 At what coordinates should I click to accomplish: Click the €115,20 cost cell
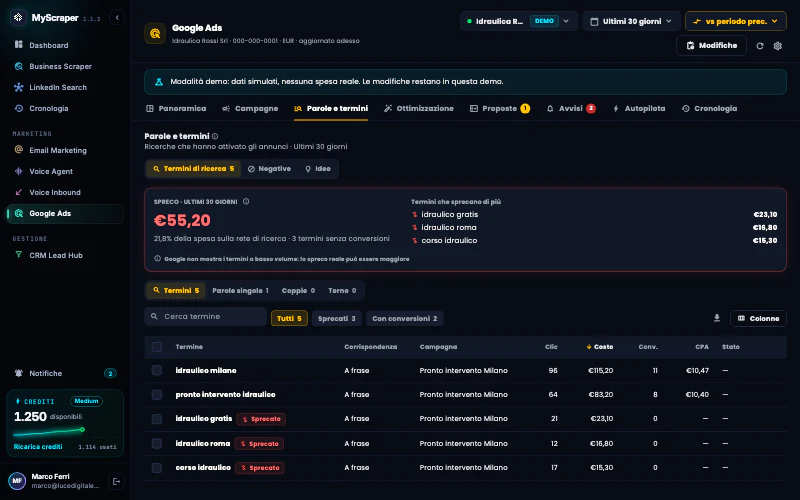[x=601, y=370]
